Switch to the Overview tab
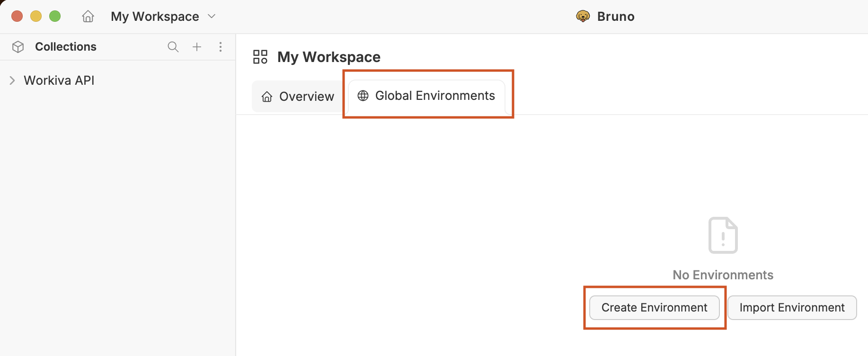The height and width of the screenshot is (356, 868). pos(298,97)
